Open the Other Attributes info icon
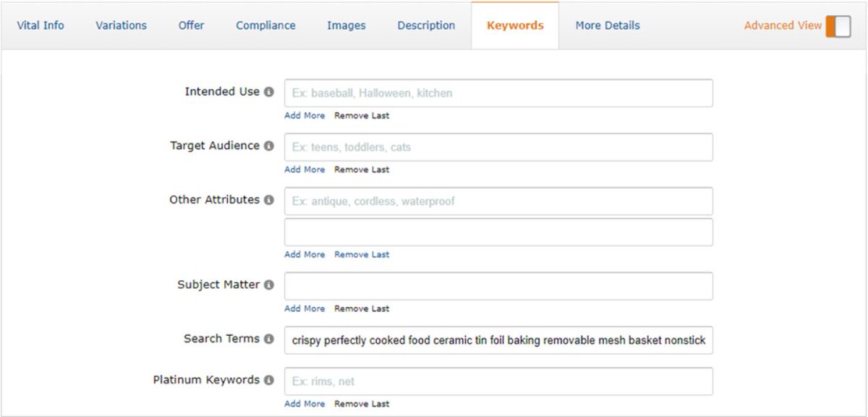868x417 pixels. (269, 200)
